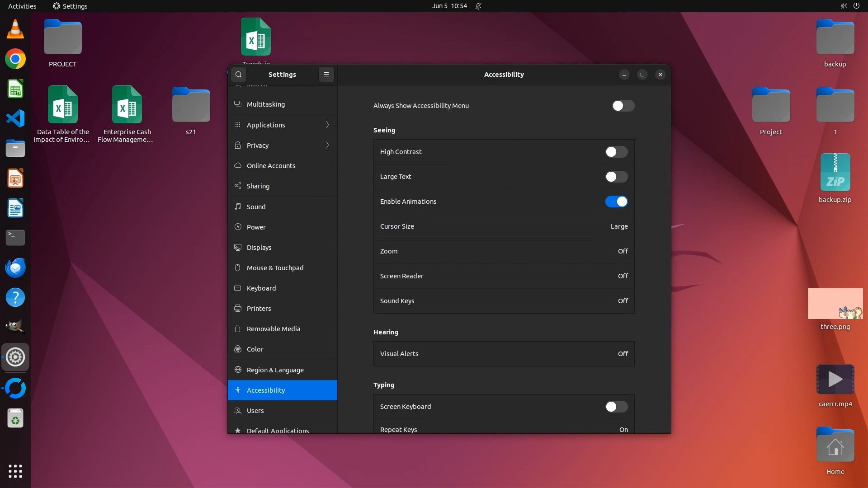868x488 pixels.
Task: Click the search icon in Settings header
Action: point(239,75)
